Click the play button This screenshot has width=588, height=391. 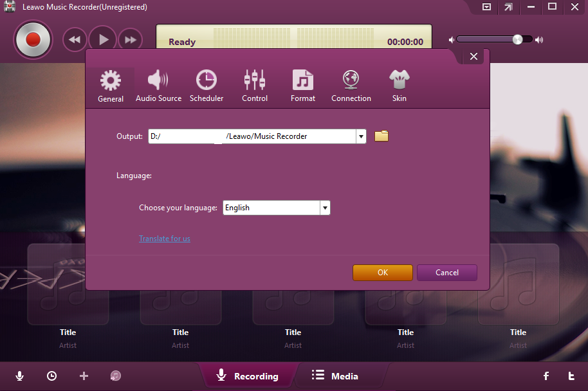tap(103, 39)
